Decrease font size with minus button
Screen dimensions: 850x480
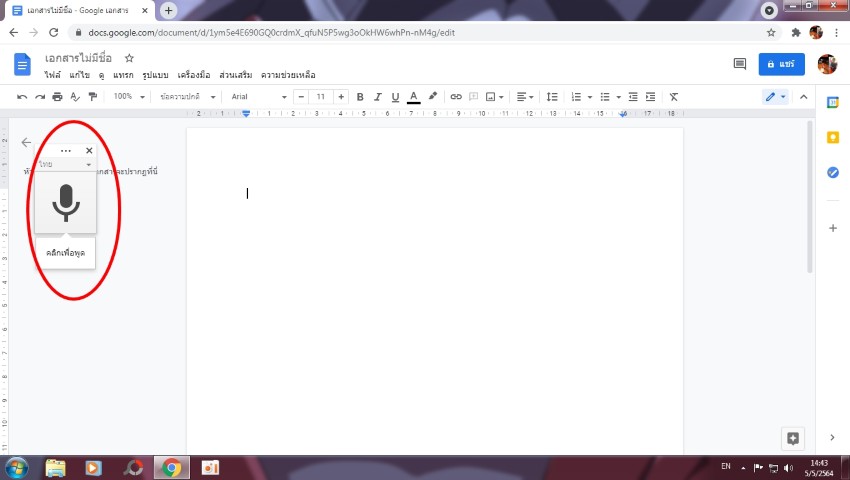coord(301,97)
